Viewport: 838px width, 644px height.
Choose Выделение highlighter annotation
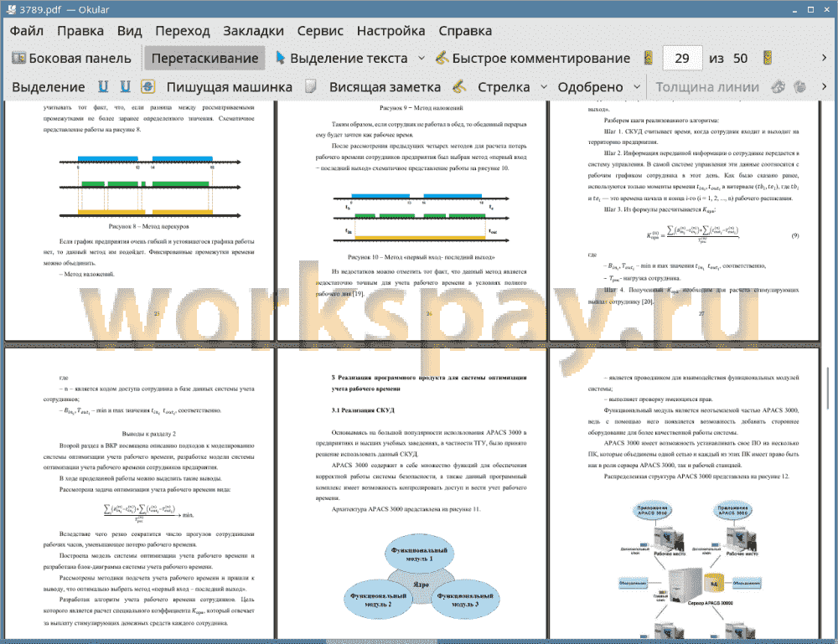pos(48,87)
